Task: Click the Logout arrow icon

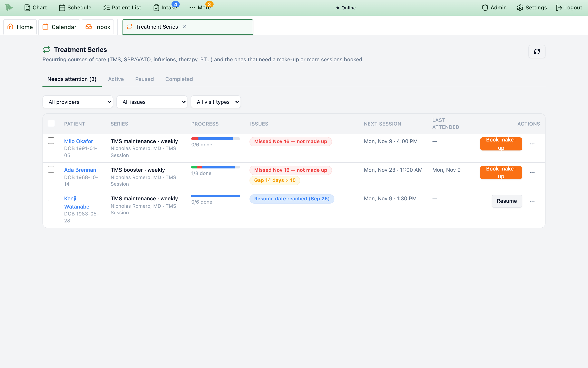Action: pos(559,8)
